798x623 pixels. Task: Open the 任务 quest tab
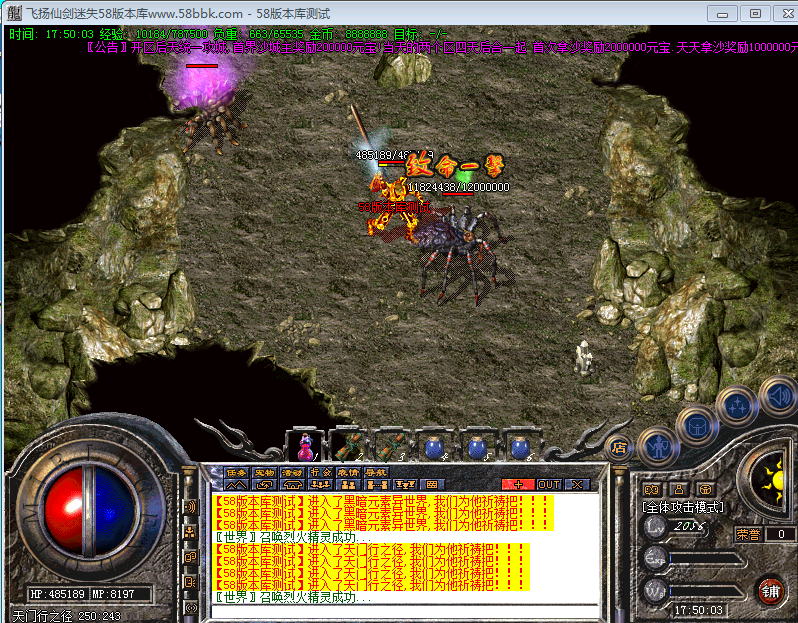pyautogui.click(x=236, y=472)
